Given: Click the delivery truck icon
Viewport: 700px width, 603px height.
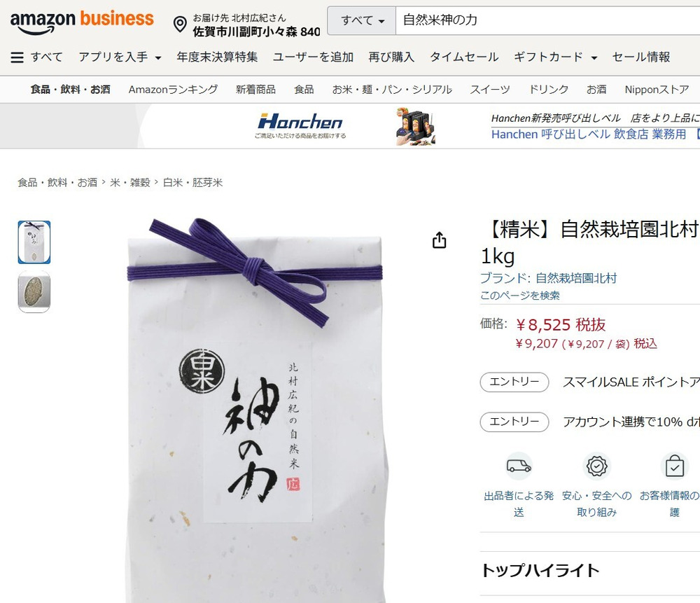Looking at the screenshot, I should click(x=519, y=466).
